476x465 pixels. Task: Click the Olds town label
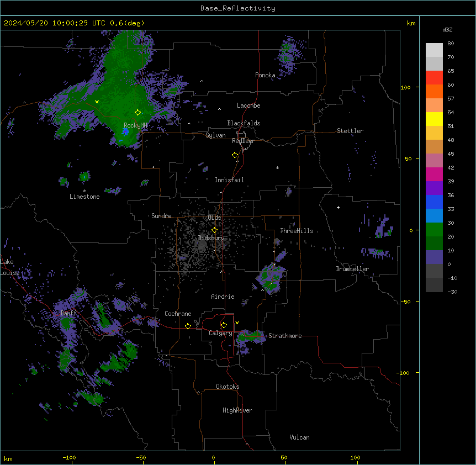[214, 218]
